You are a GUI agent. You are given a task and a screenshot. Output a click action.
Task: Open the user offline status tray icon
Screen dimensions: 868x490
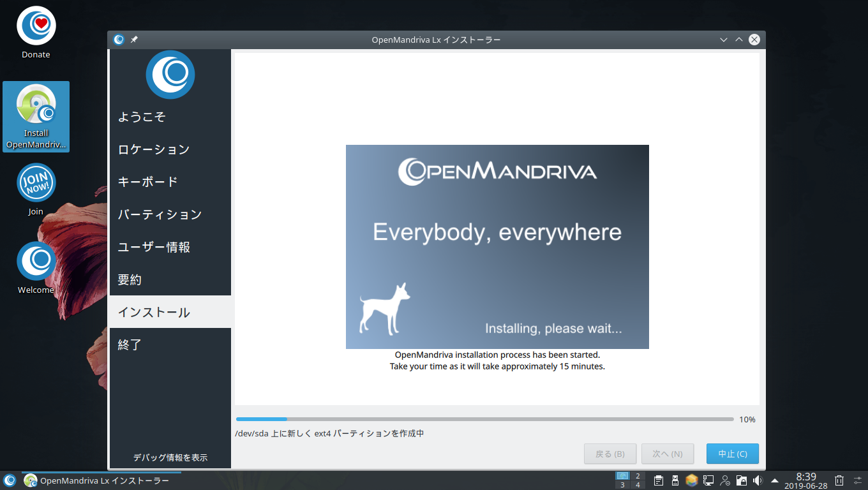(725, 480)
